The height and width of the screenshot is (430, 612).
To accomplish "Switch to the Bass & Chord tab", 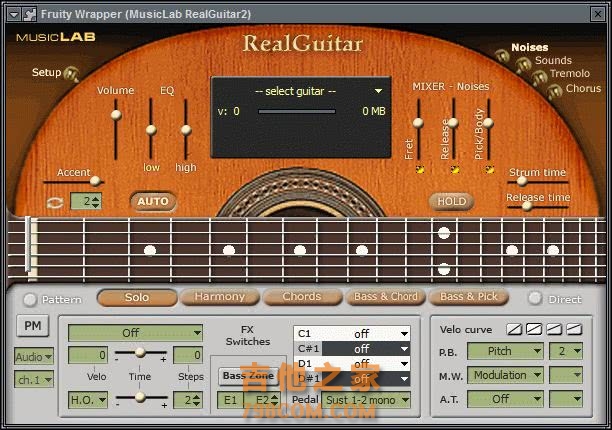I will point(386,297).
